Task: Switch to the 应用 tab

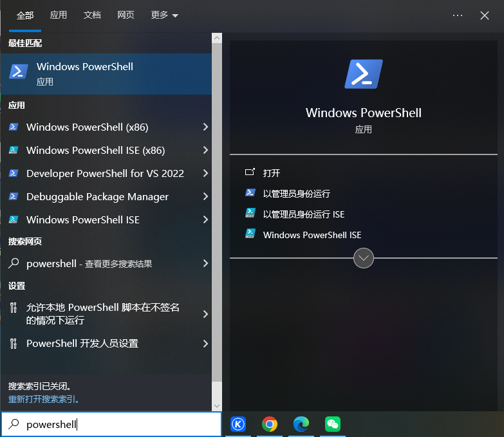Action: pyautogui.click(x=59, y=15)
